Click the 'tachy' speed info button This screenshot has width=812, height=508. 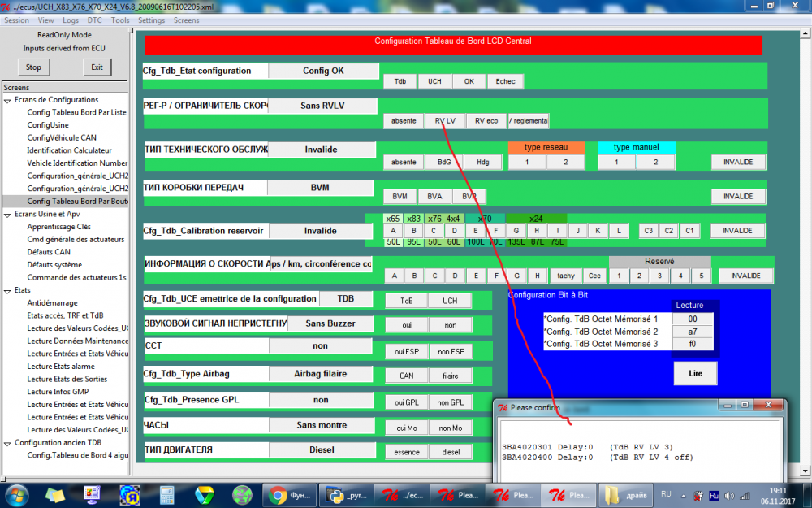(565, 276)
